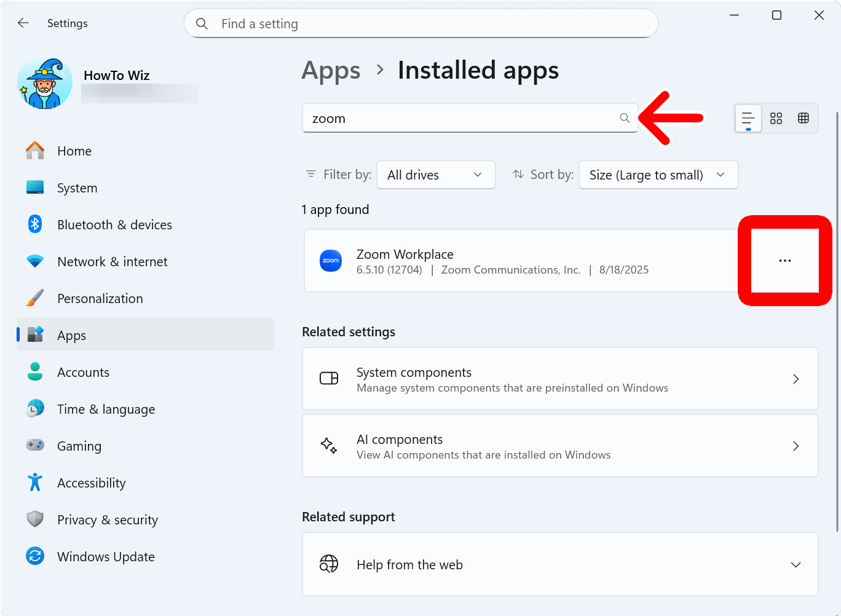Open Accessibility settings from the sidebar icon
841x616 pixels.
35,483
